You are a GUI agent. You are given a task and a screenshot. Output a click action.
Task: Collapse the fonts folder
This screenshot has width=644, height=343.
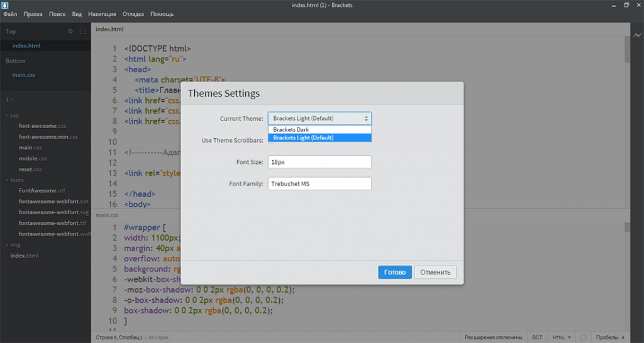[14, 180]
